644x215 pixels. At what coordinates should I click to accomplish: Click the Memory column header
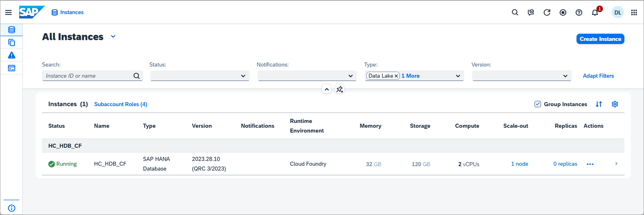click(x=370, y=126)
